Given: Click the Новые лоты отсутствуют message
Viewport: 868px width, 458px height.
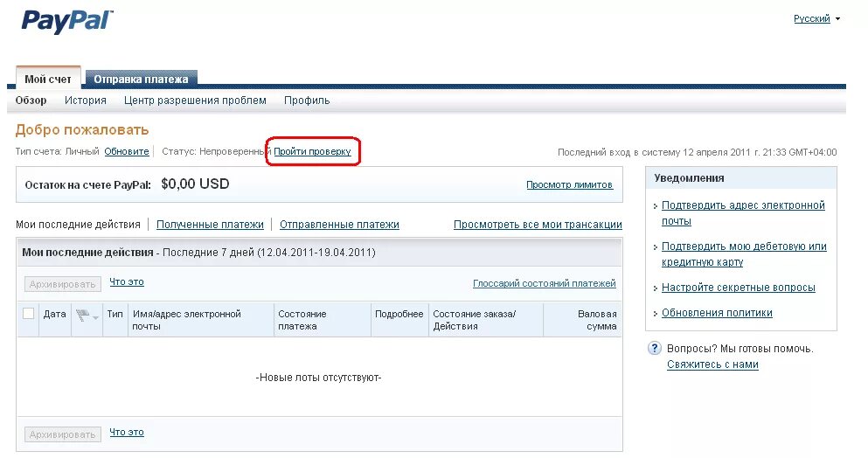Looking at the screenshot, I should coord(318,378).
